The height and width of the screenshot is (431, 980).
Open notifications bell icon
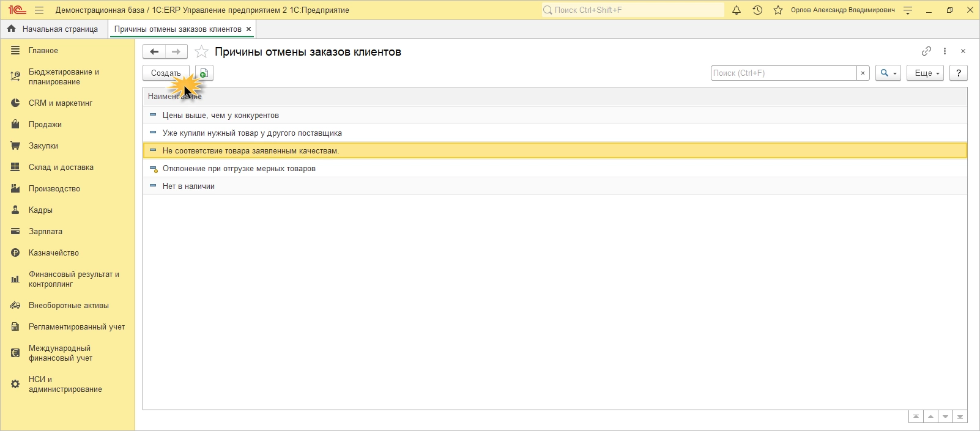pos(737,10)
